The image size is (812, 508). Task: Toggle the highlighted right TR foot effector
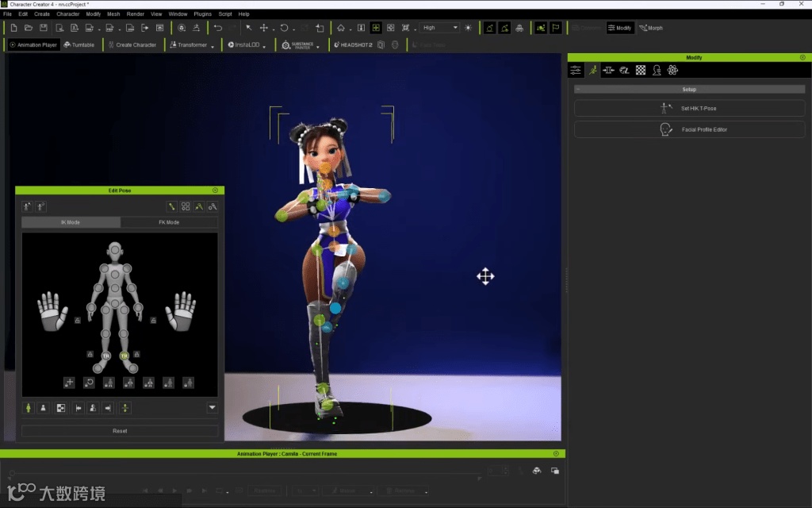click(x=124, y=356)
